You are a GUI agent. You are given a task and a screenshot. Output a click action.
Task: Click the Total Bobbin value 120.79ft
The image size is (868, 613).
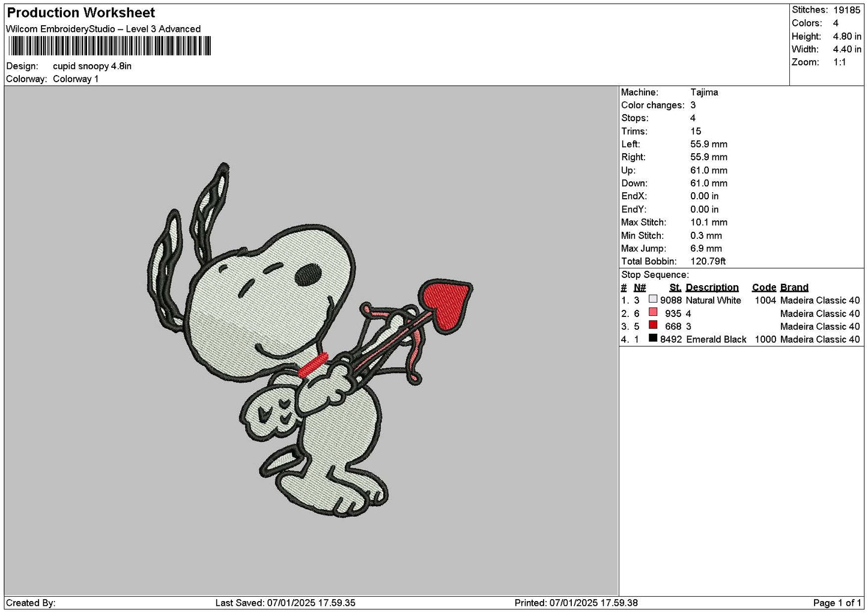(708, 261)
